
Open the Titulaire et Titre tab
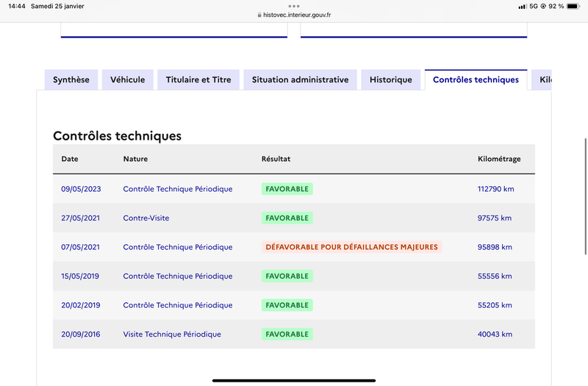tap(198, 79)
